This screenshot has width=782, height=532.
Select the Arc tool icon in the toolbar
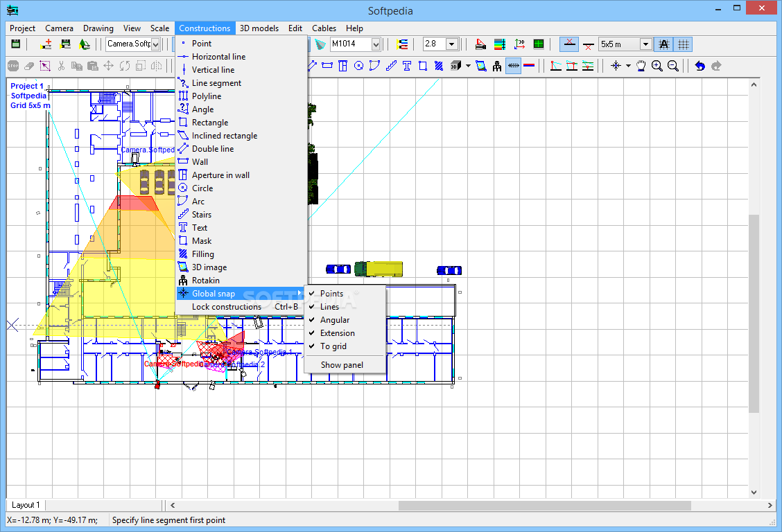[x=374, y=66]
